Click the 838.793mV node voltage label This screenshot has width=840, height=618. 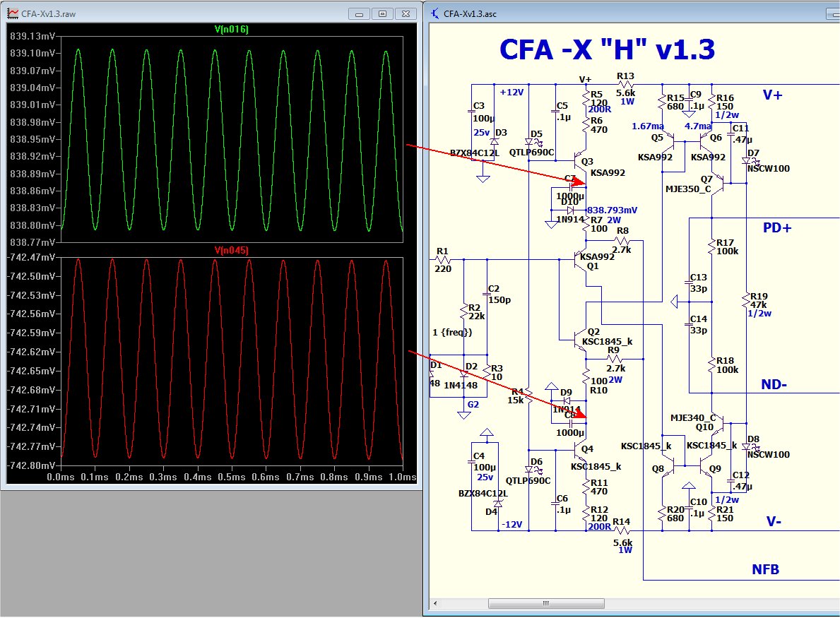[x=613, y=210]
